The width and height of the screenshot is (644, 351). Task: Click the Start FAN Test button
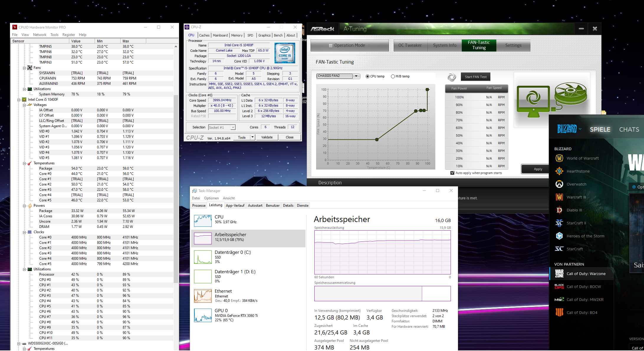pos(475,77)
